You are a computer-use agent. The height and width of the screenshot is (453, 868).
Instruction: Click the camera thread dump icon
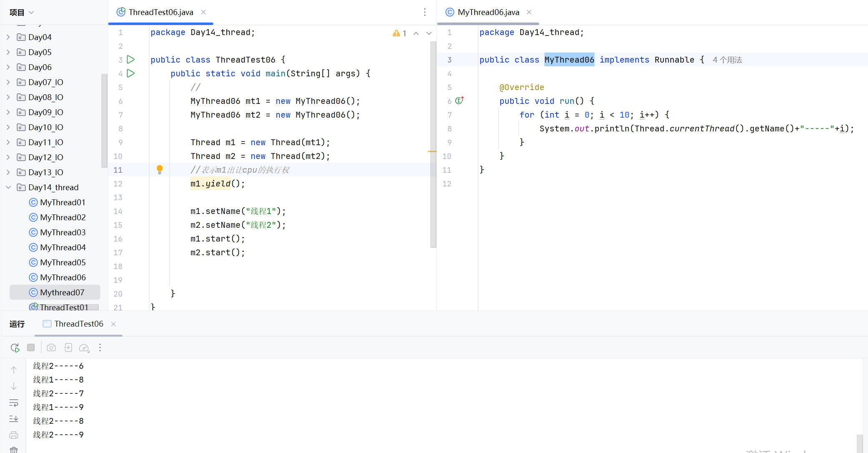coord(51,347)
